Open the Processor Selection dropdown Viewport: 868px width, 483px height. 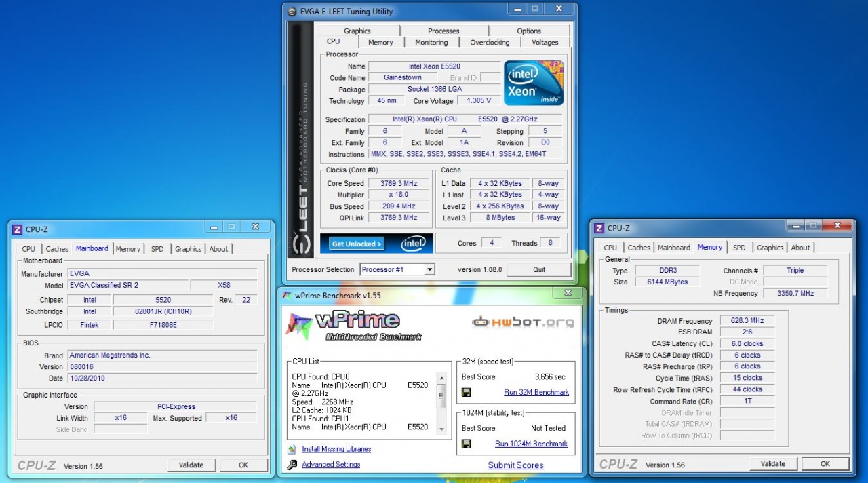(429, 269)
